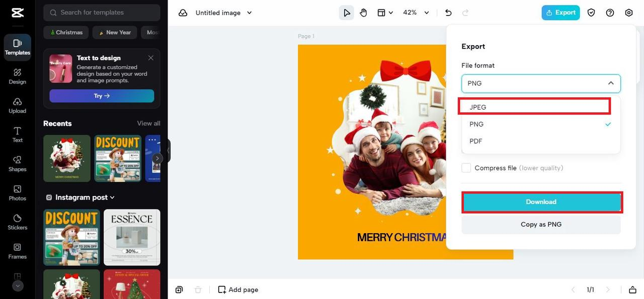Open the Upload sidebar tab

18,106
